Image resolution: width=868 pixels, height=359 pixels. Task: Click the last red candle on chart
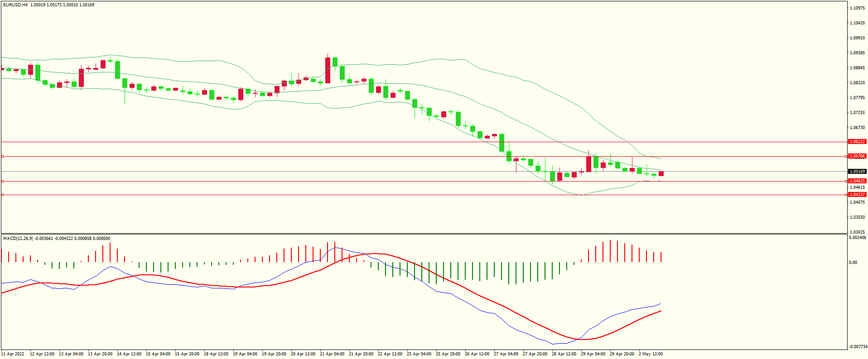point(661,174)
